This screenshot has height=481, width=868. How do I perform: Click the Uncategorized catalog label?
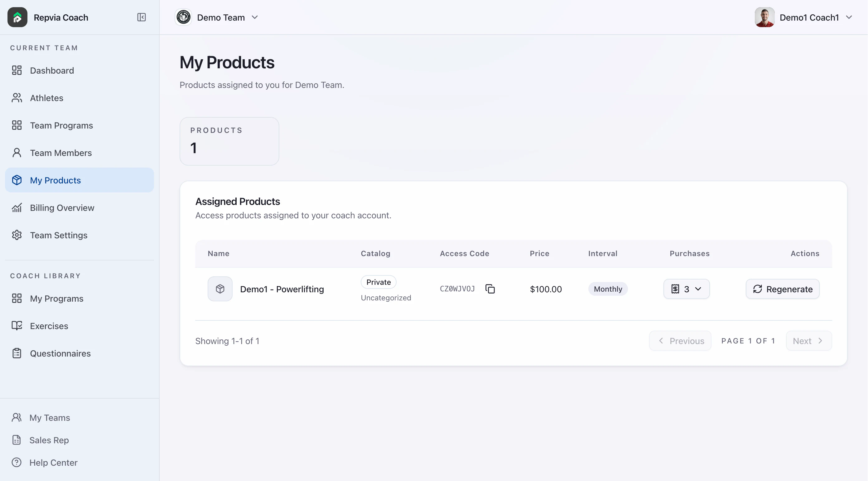pos(386,298)
